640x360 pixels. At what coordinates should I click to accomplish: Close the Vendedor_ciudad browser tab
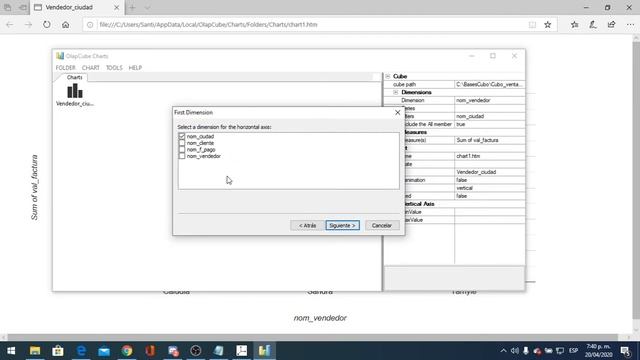click(x=116, y=7)
